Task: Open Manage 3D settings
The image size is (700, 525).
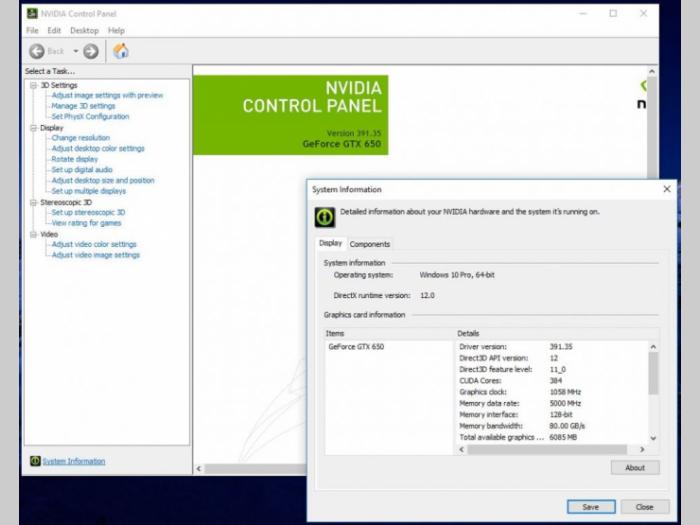Action: 83,106
